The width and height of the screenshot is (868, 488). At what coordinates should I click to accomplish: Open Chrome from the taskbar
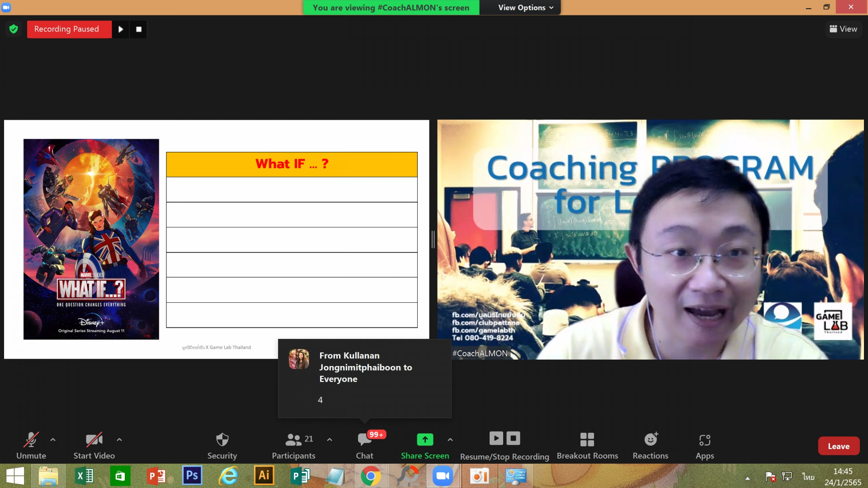[x=371, y=476]
